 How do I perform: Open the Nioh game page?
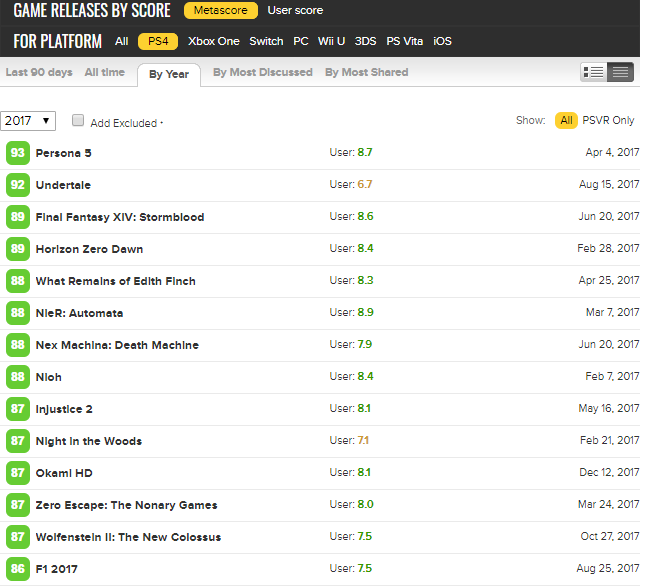tap(49, 377)
